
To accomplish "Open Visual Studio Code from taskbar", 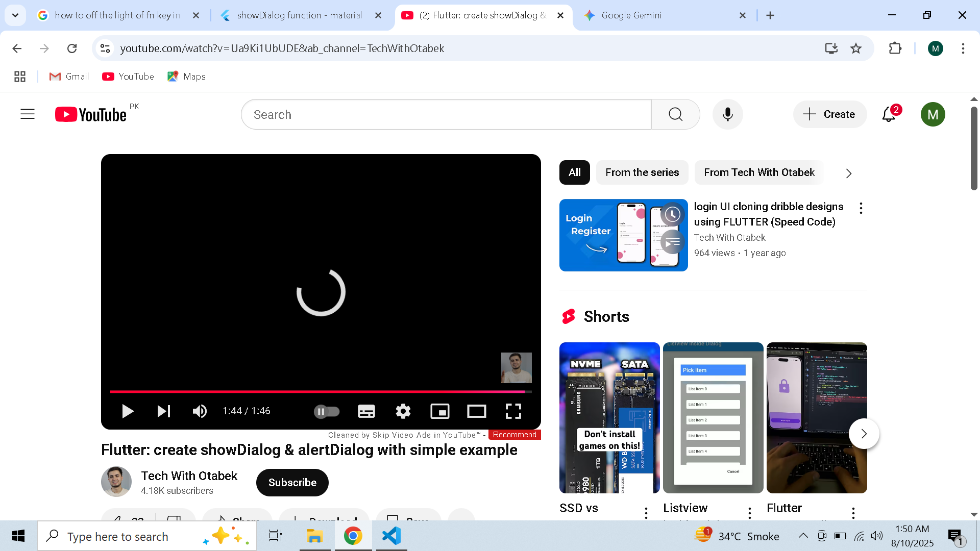I will click(x=391, y=536).
